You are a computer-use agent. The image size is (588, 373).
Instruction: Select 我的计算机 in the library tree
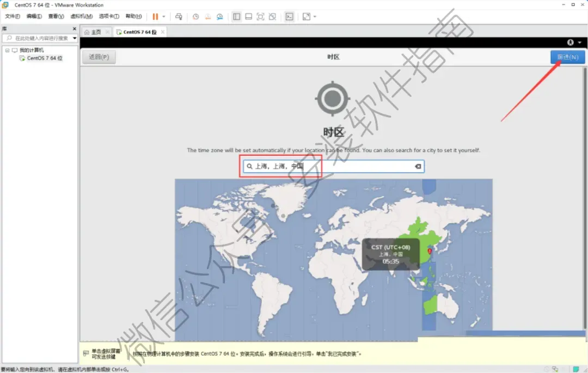tap(32, 50)
